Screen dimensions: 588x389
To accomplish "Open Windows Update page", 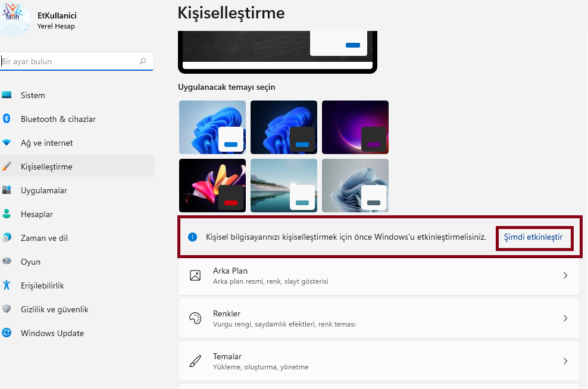I will pos(77,332).
